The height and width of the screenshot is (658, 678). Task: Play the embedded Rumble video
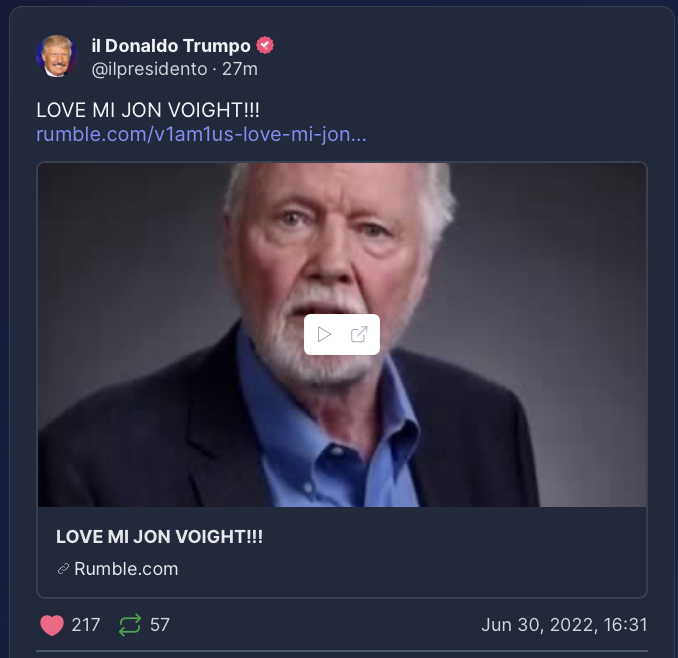[x=324, y=334]
